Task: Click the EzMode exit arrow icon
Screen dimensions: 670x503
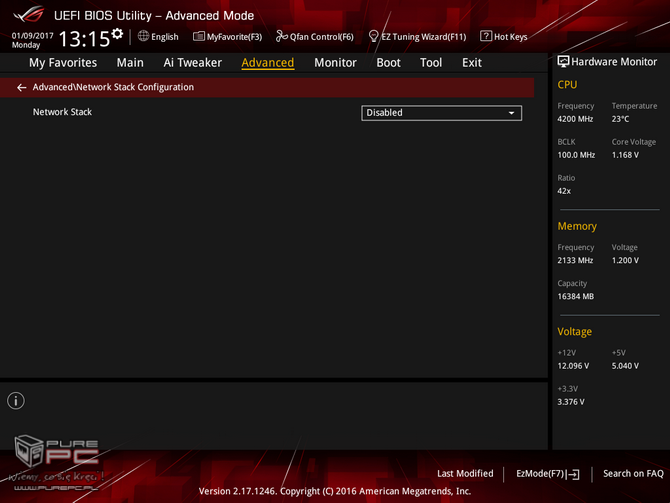Action: [x=574, y=474]
